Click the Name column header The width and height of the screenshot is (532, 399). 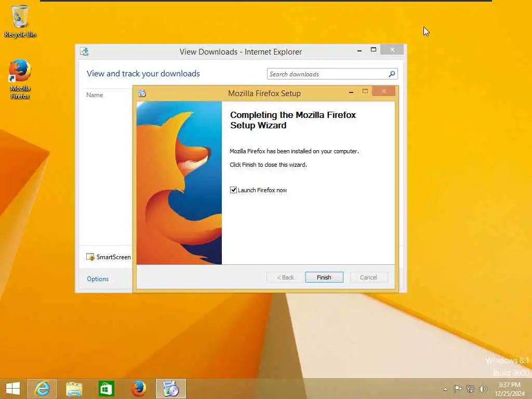(x=95, y=95)
